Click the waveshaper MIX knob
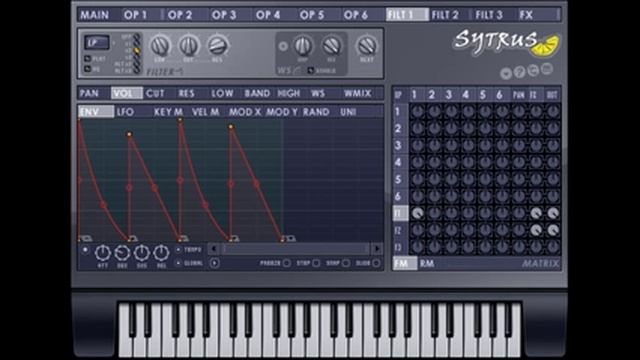640x360 pixels. [331, 46]
